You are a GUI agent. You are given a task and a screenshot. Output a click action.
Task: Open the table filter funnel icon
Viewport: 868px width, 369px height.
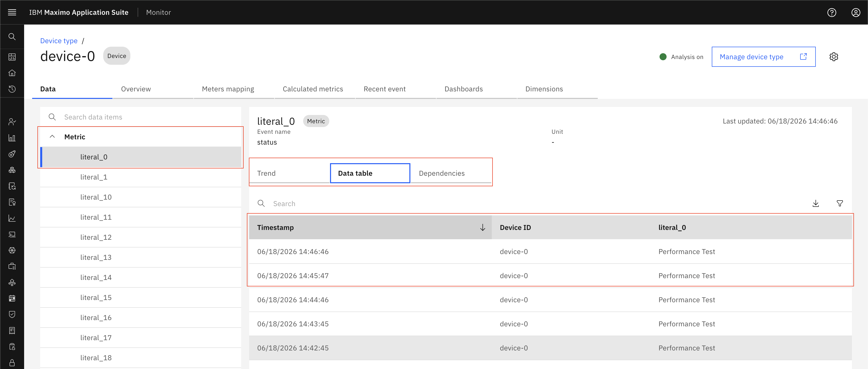(x=840, y=203)
